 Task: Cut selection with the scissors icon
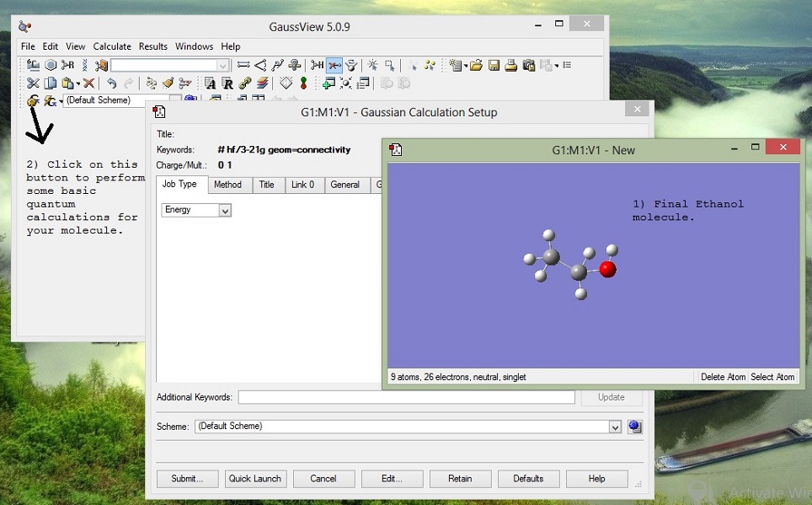click(x=33, y=83)
